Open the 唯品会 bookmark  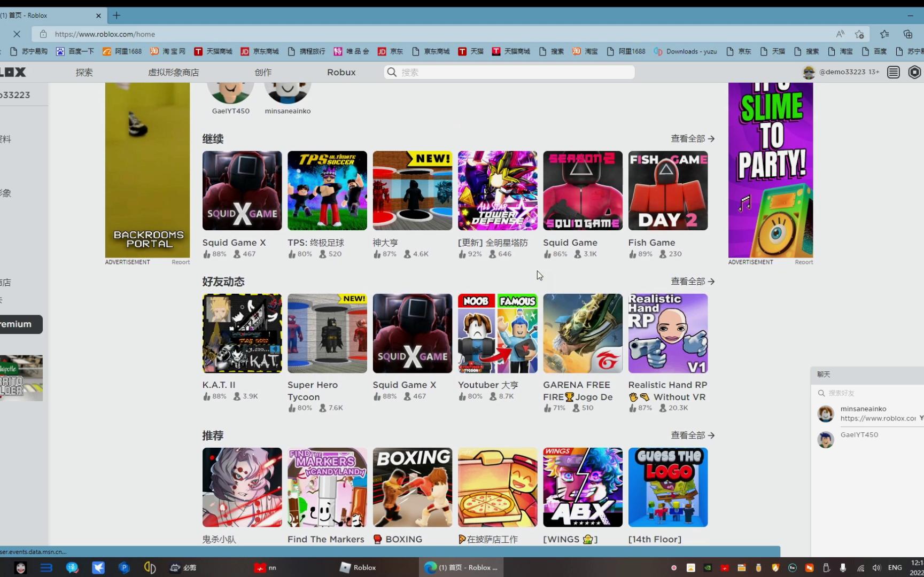pyautogui.click(x=351, y=51)
